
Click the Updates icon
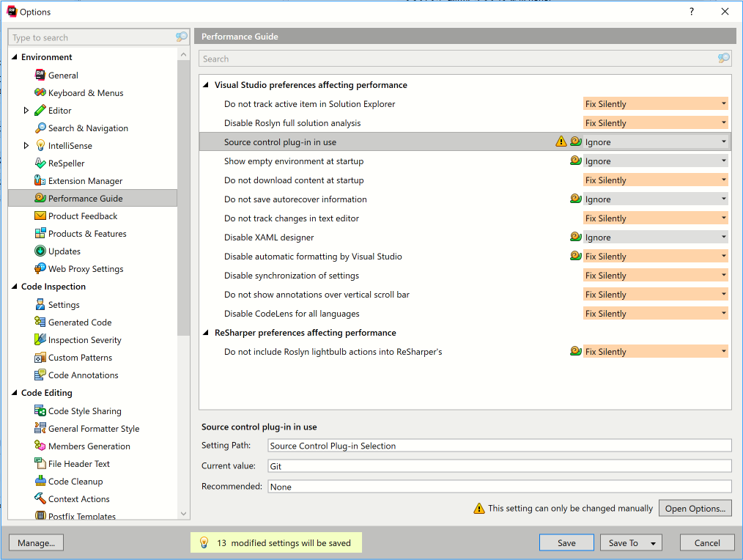42,251
